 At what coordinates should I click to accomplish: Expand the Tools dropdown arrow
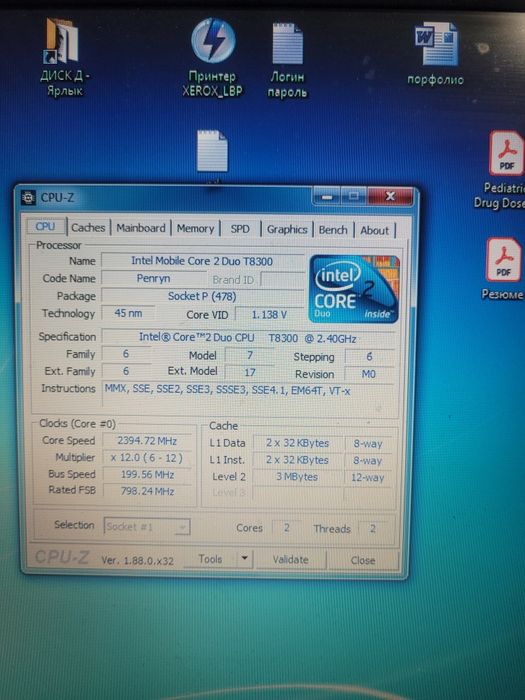245,559
